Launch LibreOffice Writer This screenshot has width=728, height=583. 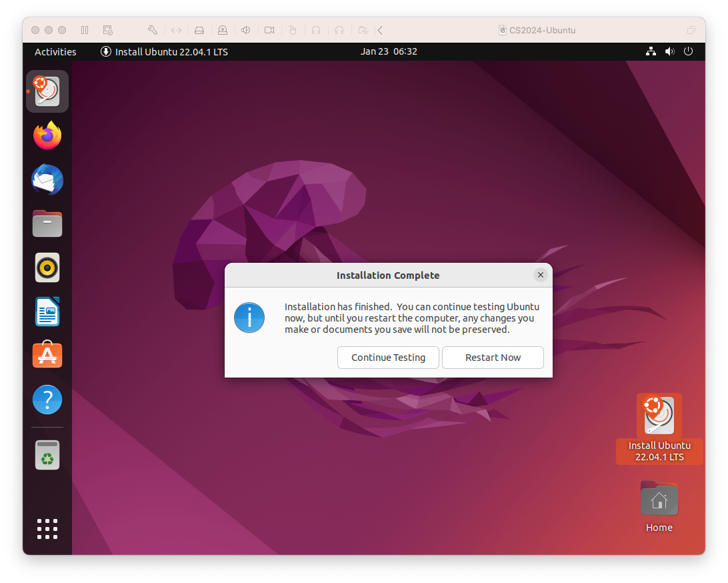pyautogui.click(x=47, y=311)
